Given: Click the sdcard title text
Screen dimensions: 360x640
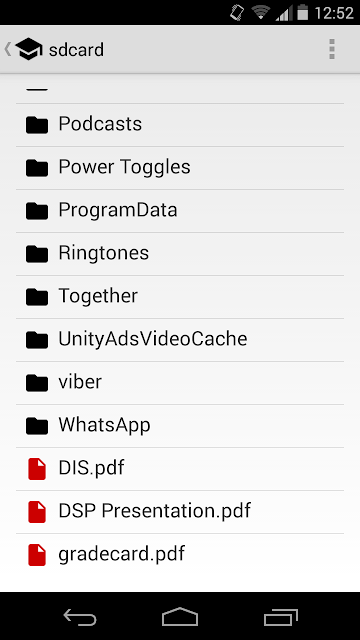Looking at the screenshot, I should tap(76, 50).
